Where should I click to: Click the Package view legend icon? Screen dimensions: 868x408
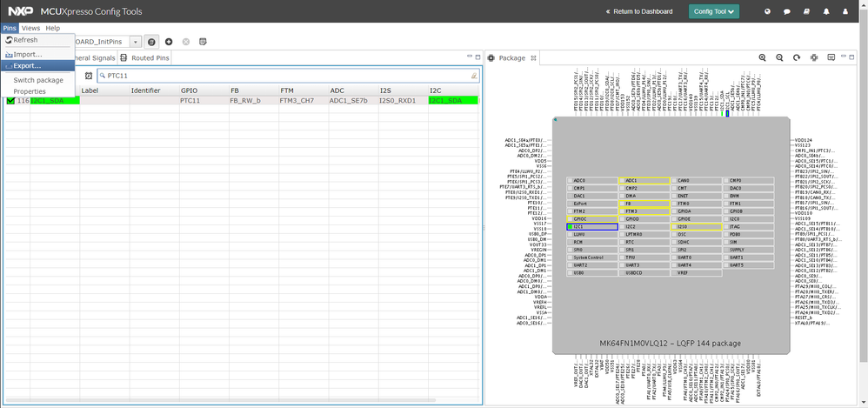(x=831, y=57)
